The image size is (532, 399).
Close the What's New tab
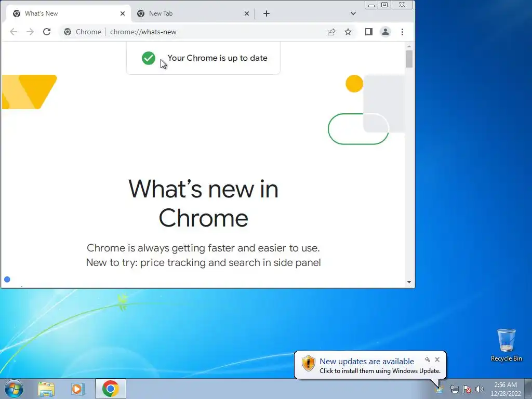tap(123, 14)
